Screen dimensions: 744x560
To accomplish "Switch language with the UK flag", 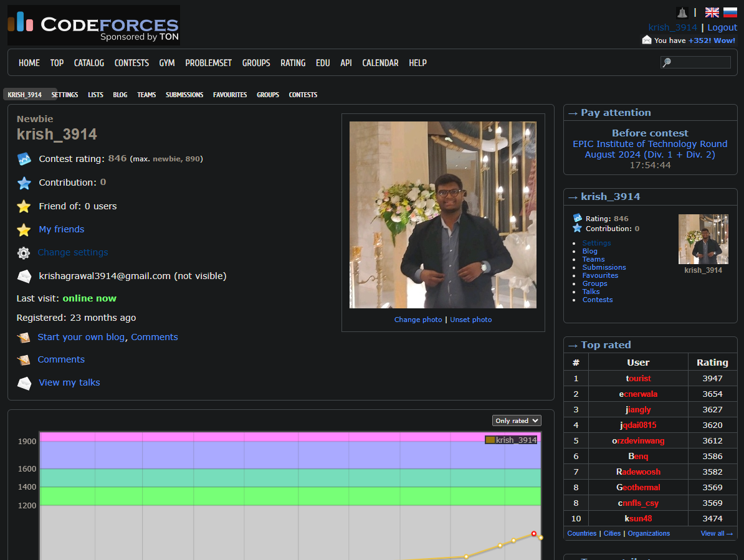I will point(712,12).
